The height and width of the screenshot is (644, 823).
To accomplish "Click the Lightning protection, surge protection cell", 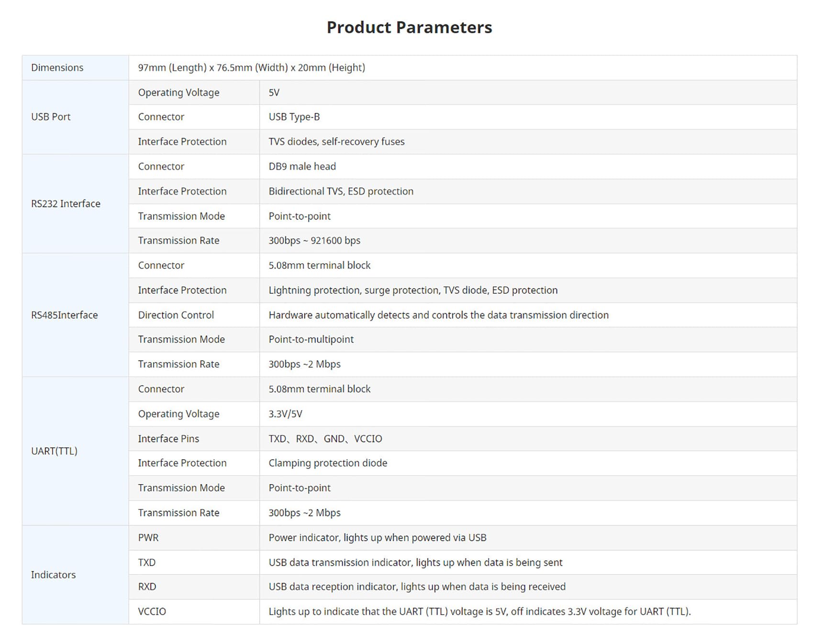I will 413,290.
